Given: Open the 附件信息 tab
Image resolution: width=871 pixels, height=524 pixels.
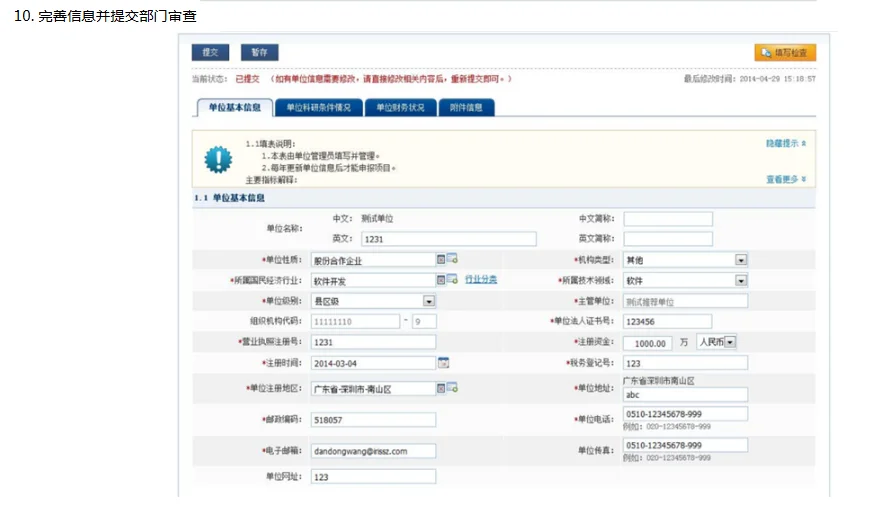Looking at the screenshot, I should point(466,107).
